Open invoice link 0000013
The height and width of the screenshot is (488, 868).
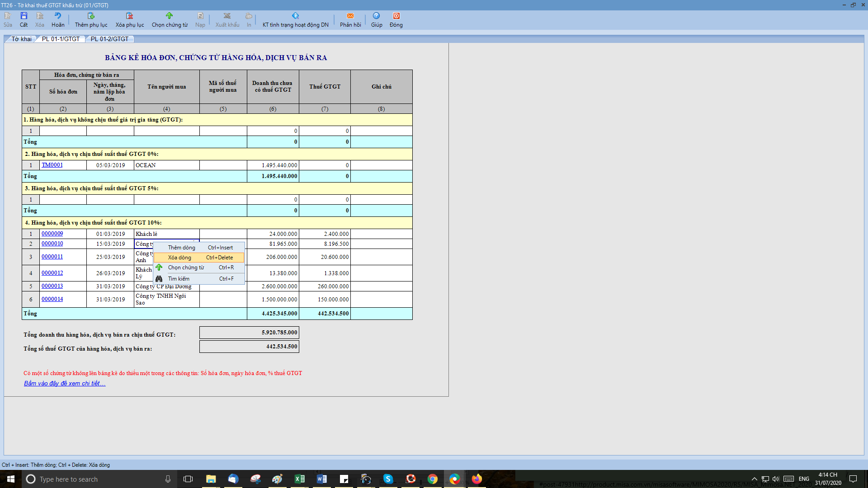click(52, 286)
